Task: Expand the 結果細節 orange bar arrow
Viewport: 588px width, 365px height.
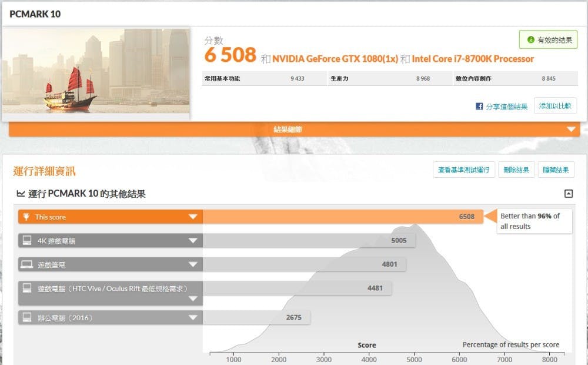Action: (x=571, y=129)
